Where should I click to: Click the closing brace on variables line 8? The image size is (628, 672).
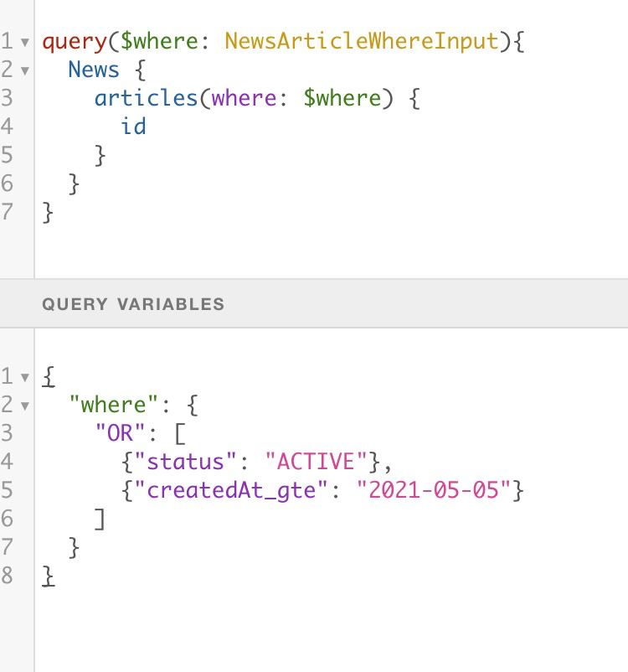pos(48,576)
